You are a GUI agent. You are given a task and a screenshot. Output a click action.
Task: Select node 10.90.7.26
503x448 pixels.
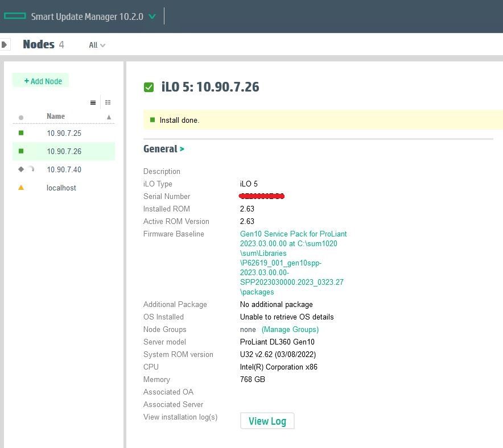pyautogui.click(x=64, y=151)
